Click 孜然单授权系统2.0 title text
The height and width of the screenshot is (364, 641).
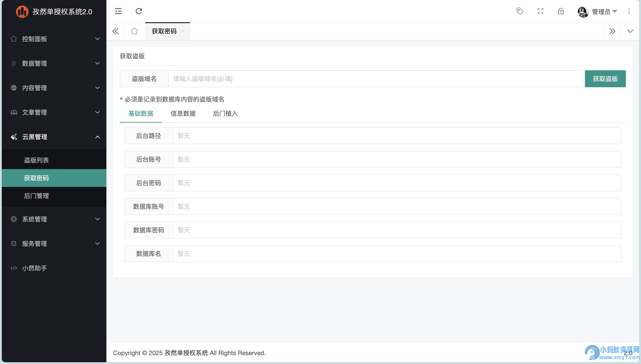tap(62, 12)
